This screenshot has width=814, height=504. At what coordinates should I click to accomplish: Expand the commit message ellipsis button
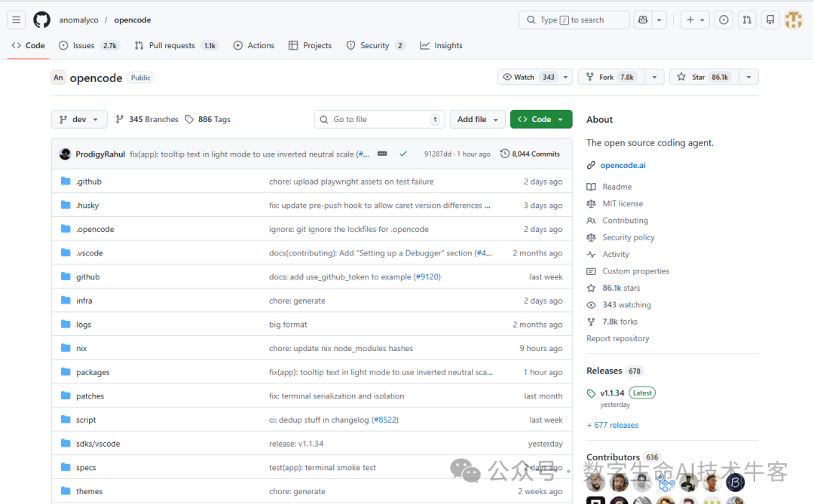coord(382,154)
